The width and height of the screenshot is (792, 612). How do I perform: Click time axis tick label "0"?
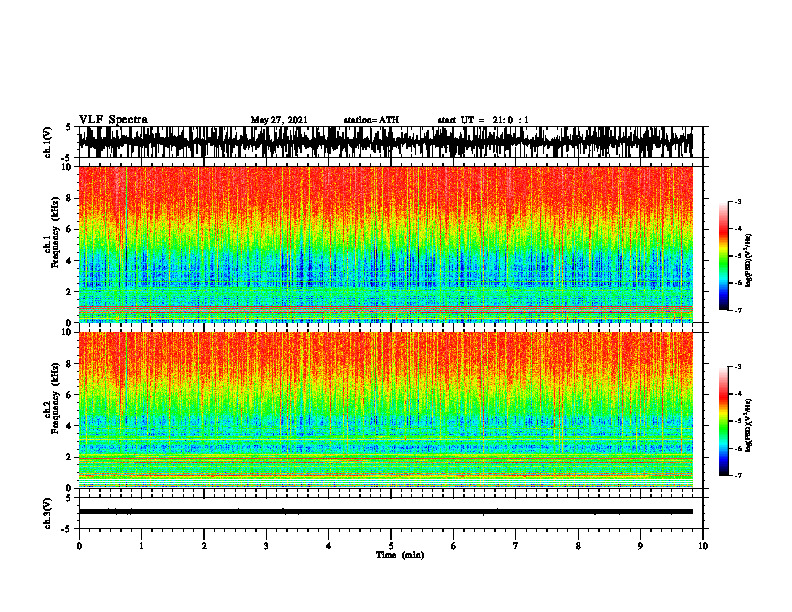click(79, 546)
